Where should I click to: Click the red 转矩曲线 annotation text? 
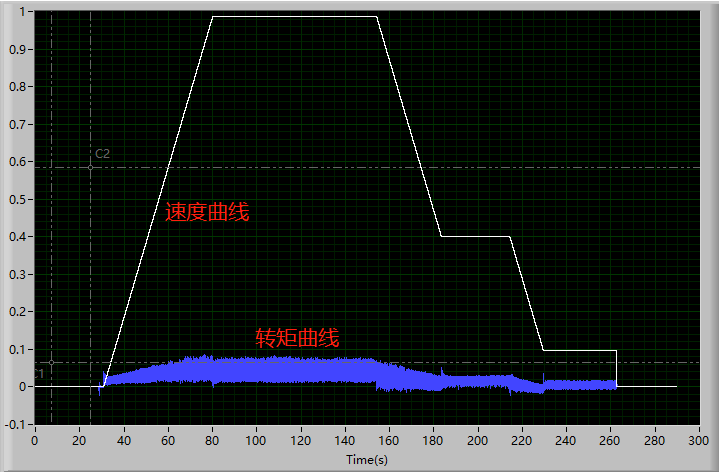297,338
